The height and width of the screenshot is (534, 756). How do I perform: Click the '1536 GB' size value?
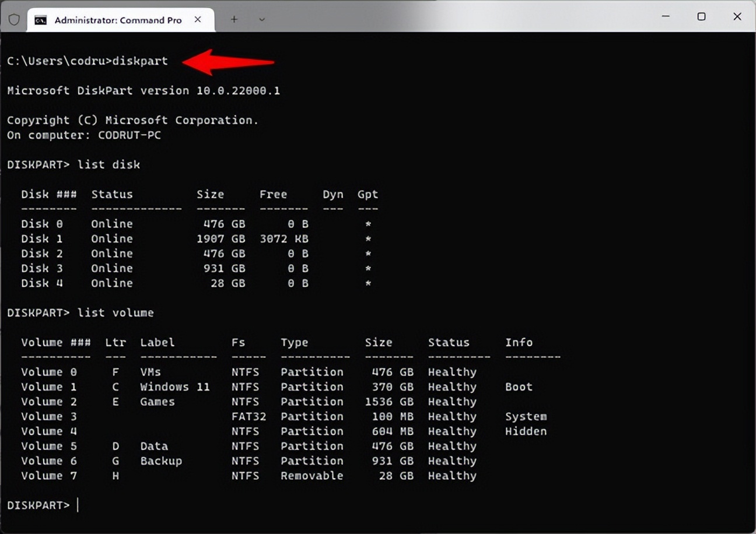pos(389,402)
